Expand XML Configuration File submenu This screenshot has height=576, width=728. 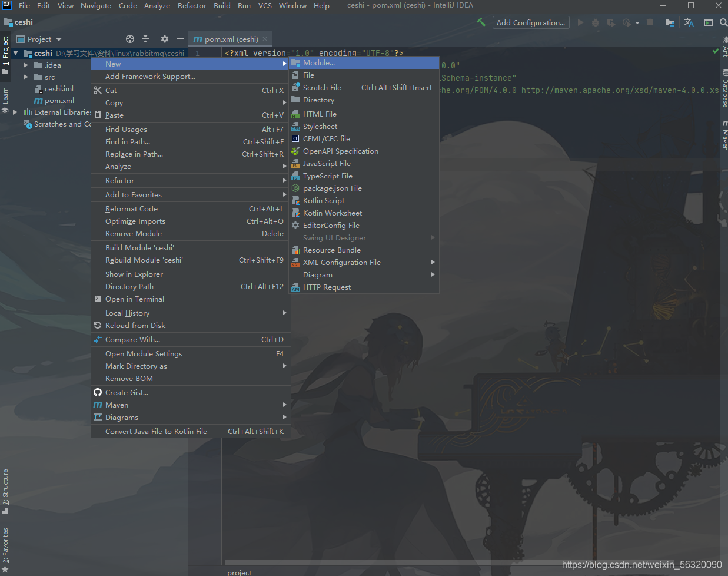point(365,263)
